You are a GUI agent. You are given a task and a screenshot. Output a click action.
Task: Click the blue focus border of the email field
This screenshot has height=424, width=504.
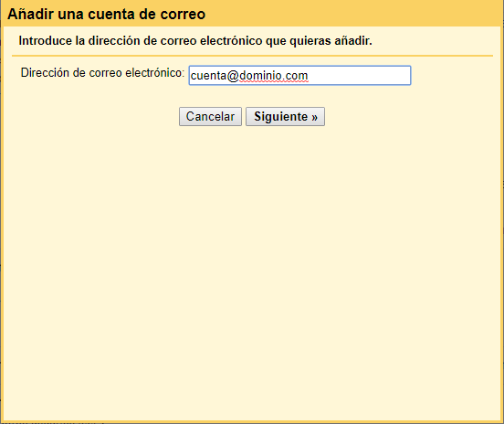299,67
